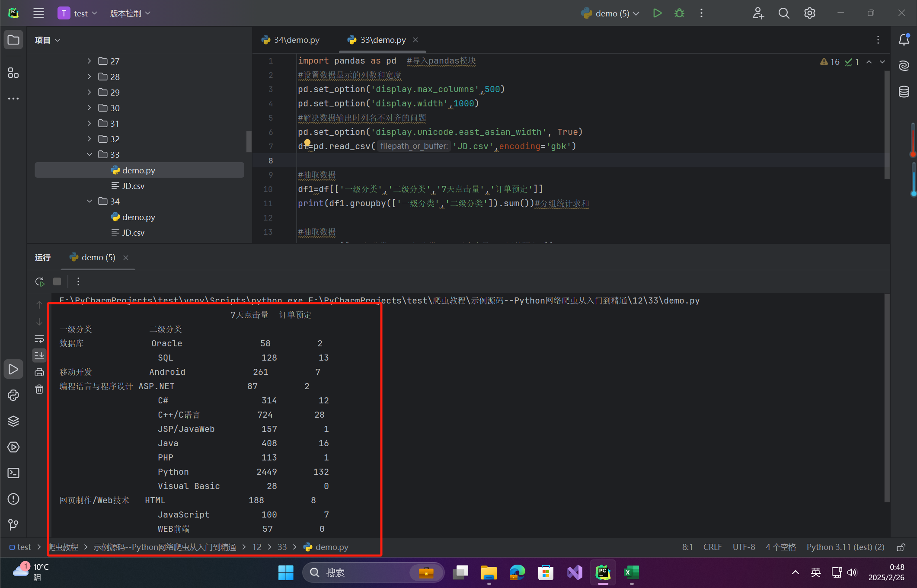Image resolution: width=917 pixels, height=588 pixels.
Task: Close the demo (5) run tab
Action: point(126,258)
